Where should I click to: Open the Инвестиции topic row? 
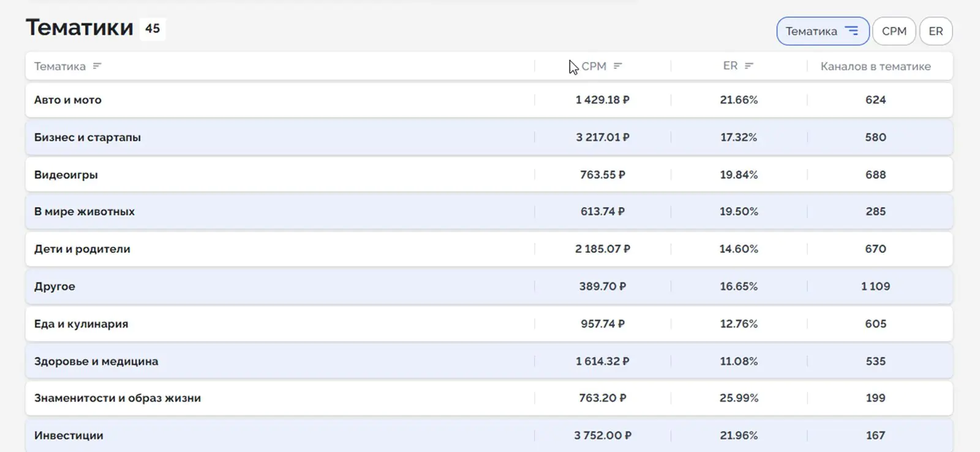point(69,435)
